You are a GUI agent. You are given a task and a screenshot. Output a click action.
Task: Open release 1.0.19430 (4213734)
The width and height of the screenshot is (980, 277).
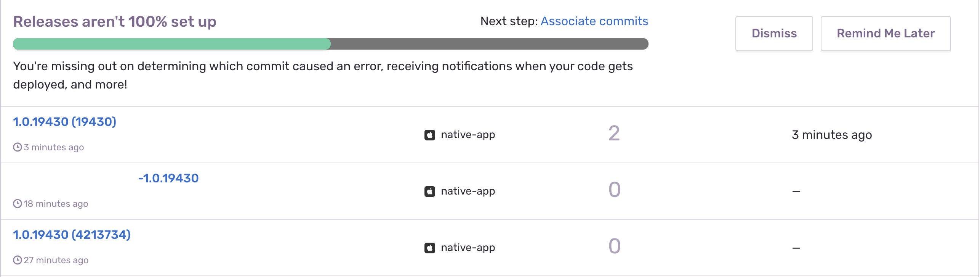click(72, 234)
